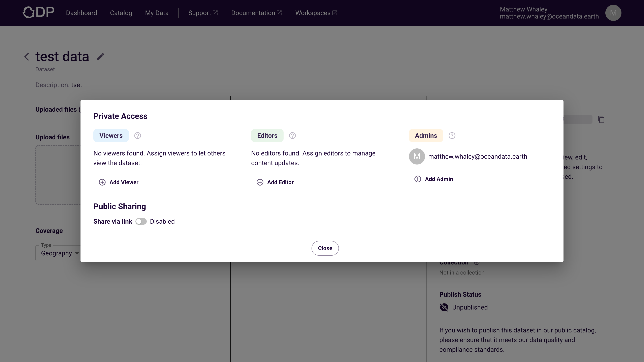Open the Workspaces external link
Viewport: 644px width, 362px height.
(x=316, y=13)
